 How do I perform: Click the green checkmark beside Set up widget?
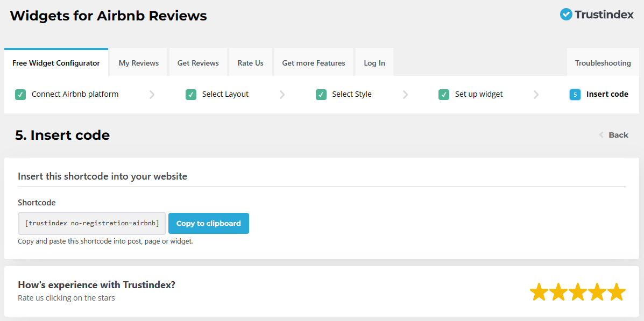pyautogui.click(x=444, y=94)
